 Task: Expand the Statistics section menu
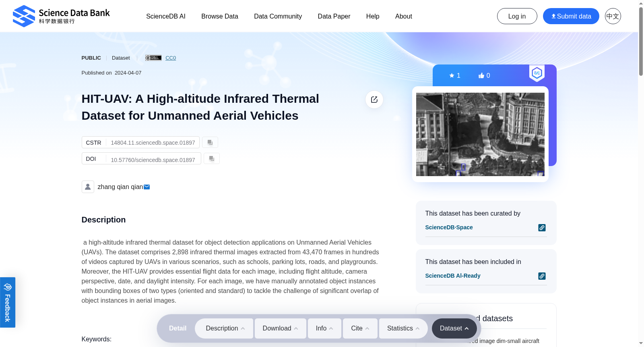[x=404, y=328]
